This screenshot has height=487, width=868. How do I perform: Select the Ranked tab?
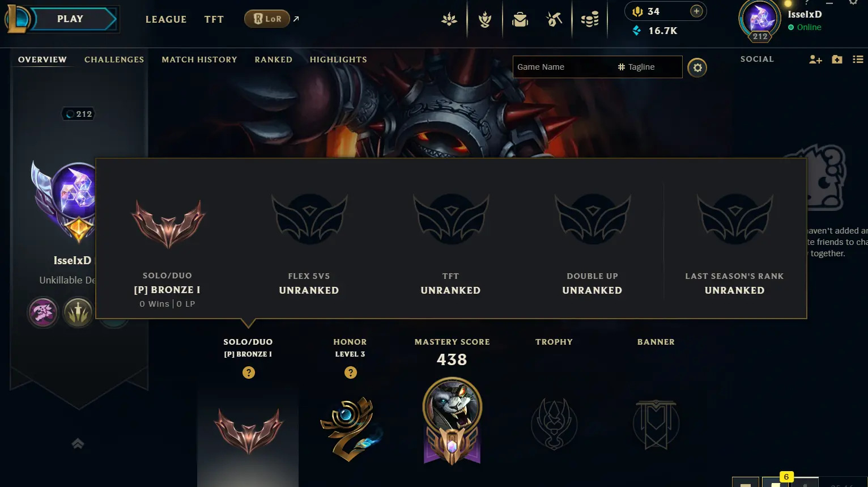pos(273,60)
